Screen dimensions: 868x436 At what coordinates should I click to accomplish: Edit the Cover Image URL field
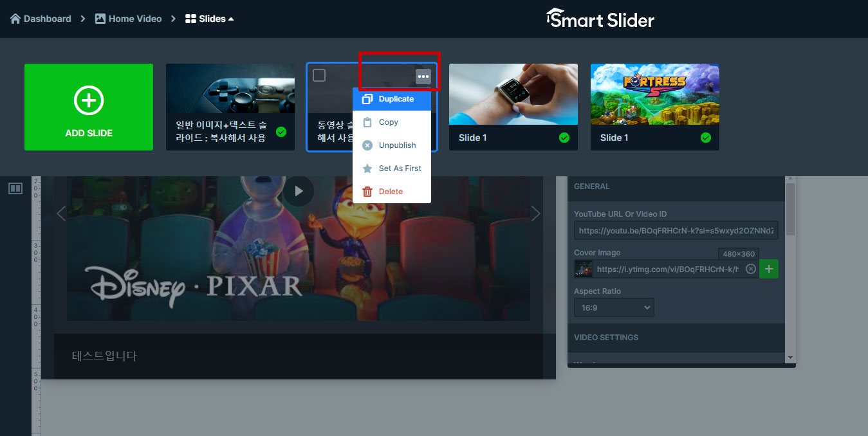click(667, 269)
